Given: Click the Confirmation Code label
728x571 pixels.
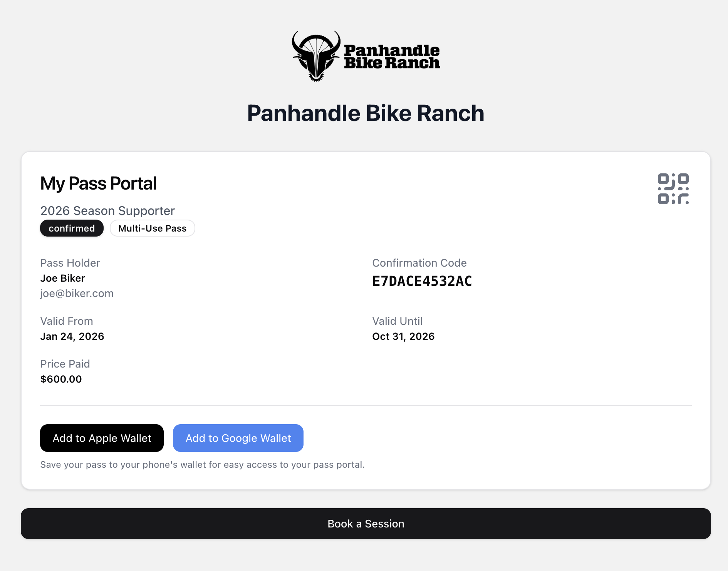Looking at the screenshot, I should coord(419,263).
